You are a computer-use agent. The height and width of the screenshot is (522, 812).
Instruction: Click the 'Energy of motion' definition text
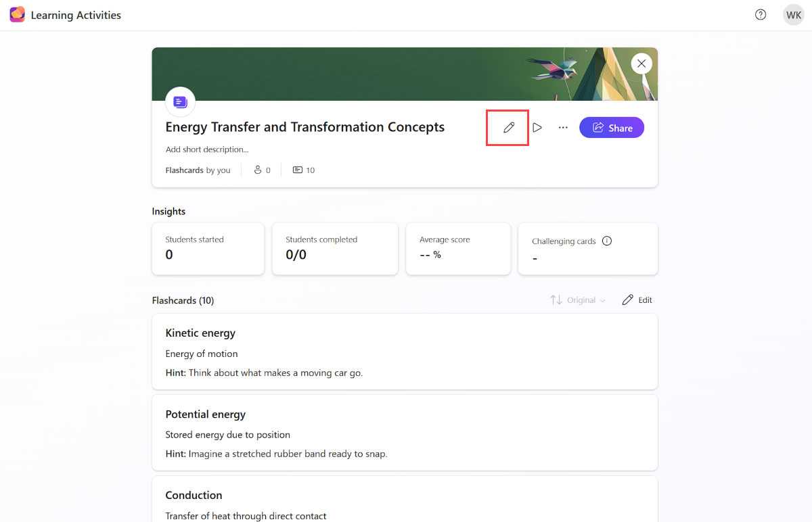pyautogui.click(x=202, y=354)
